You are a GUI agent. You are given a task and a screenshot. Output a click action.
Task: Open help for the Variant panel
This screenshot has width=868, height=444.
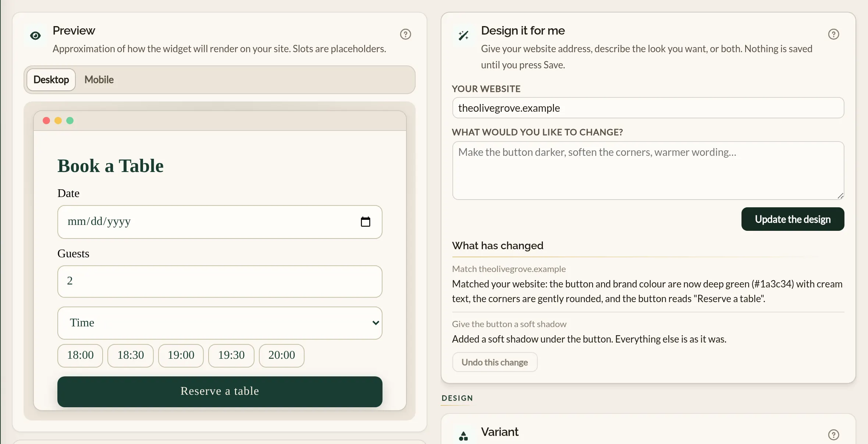833,435
